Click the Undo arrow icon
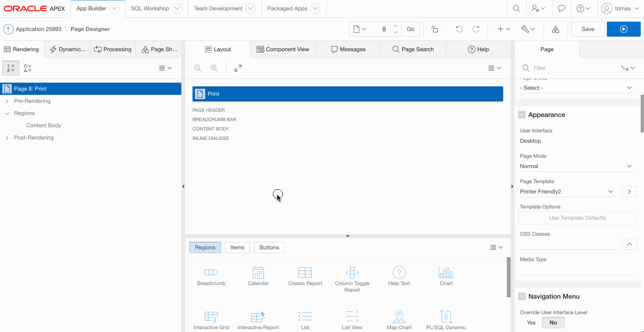644x332 pixels. [x=459, y=29]
